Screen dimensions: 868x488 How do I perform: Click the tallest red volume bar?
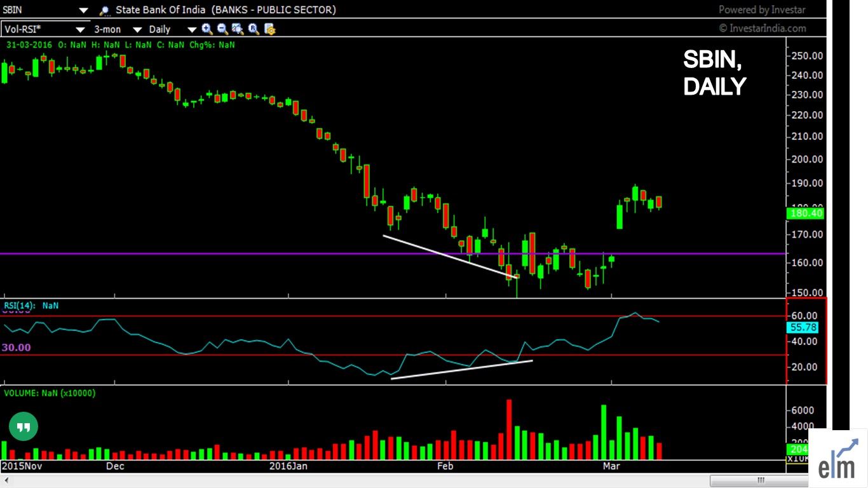pos(509,430)
